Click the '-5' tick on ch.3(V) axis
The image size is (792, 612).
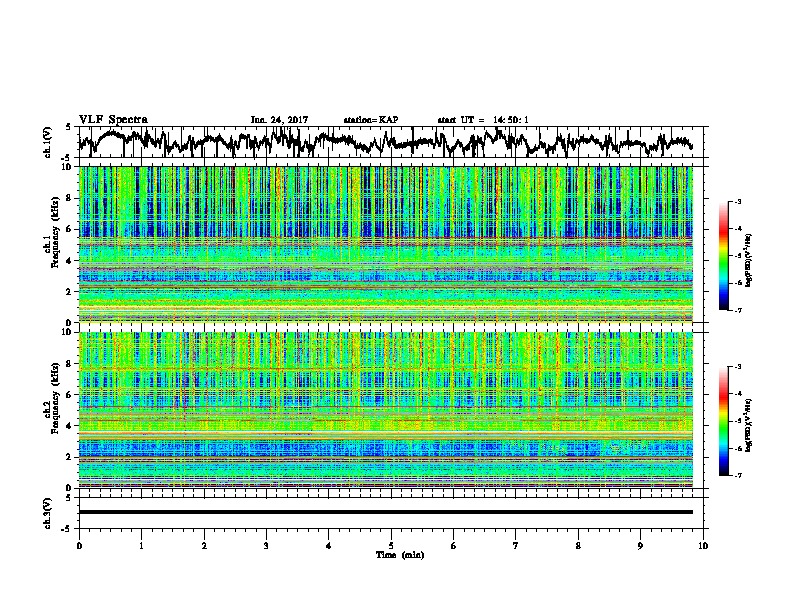(67, 529)
